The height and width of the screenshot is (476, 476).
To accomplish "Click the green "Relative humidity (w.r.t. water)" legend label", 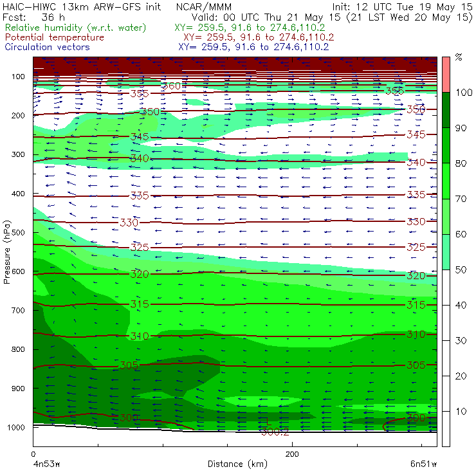I will pos(76,28).
